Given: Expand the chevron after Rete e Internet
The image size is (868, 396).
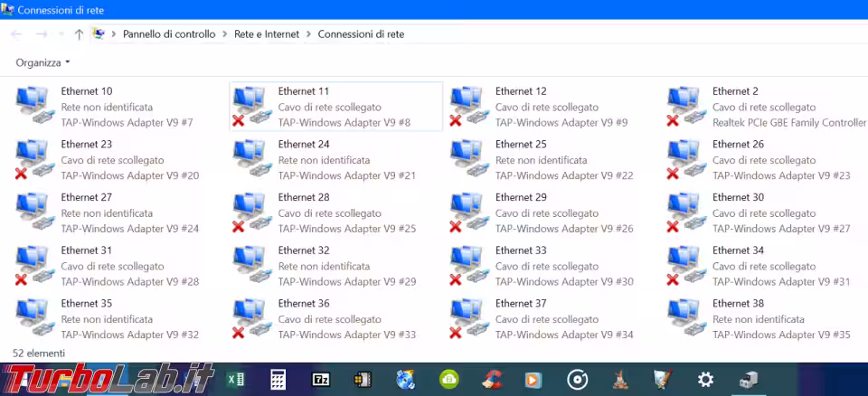Looking at the screenshot, I should 308,34.
